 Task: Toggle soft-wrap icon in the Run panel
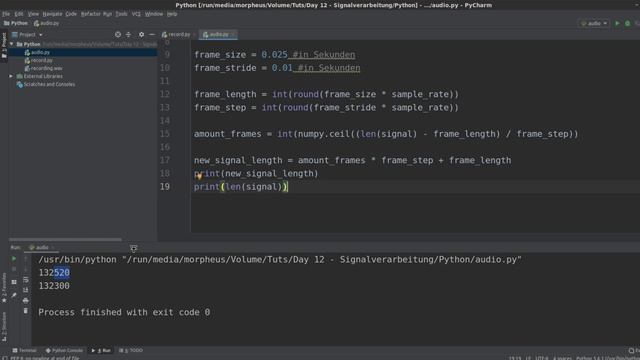(x=26, y=280)
